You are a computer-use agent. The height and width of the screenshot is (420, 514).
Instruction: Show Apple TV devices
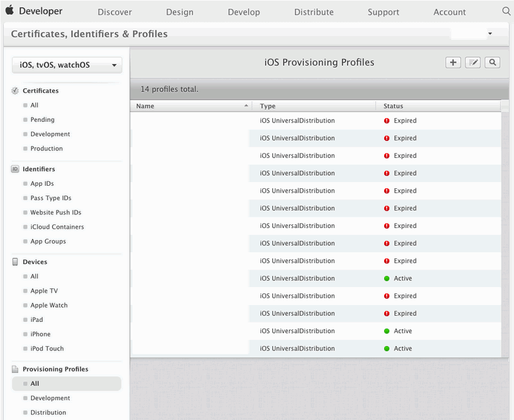pyautogui.click(x=44, y=291)
